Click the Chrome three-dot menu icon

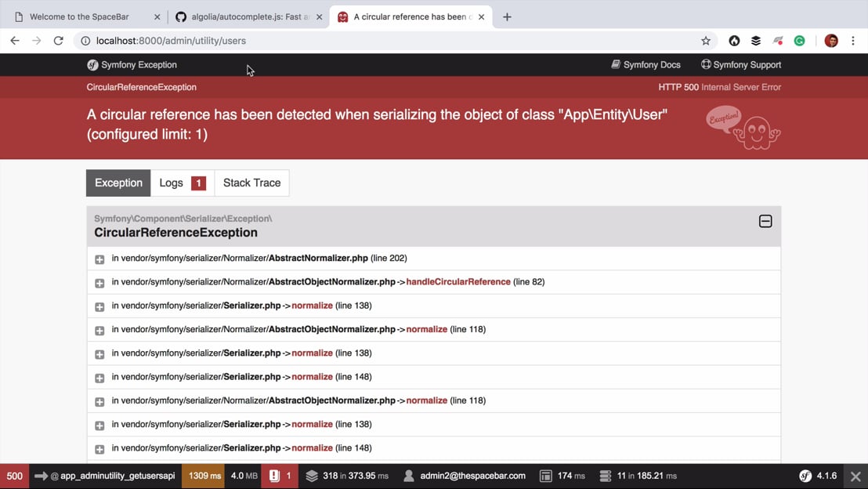click(x=853, y=41)
